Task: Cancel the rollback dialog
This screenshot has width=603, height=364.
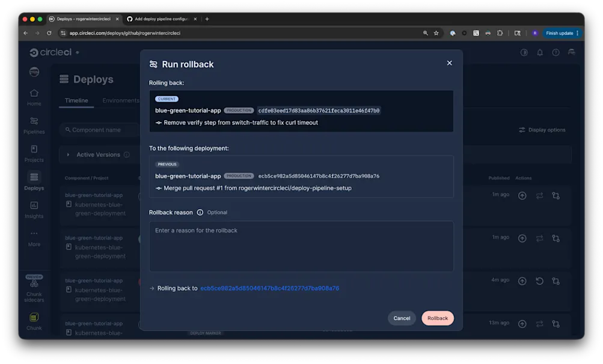Action: click(x=402, y=318)
